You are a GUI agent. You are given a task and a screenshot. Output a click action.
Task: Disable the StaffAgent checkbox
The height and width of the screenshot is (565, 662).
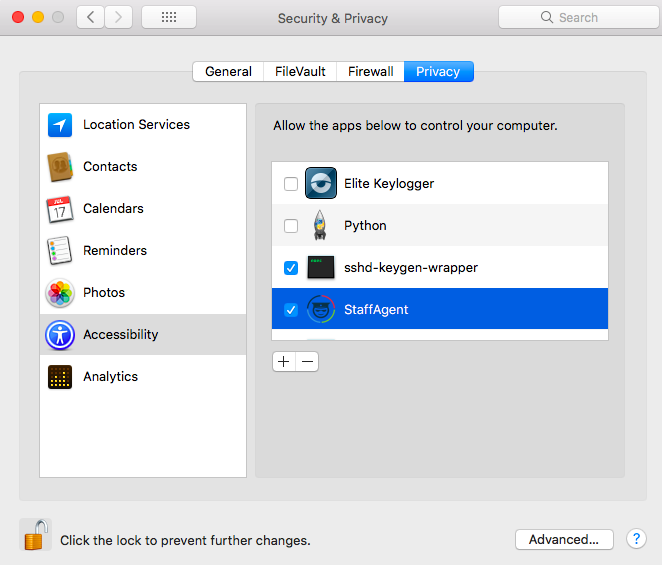point(291,310)
